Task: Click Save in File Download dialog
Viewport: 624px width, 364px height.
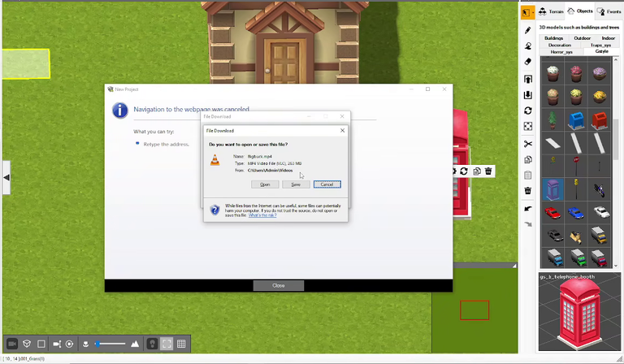Action: pyautogui.click(x=296, y=184)
